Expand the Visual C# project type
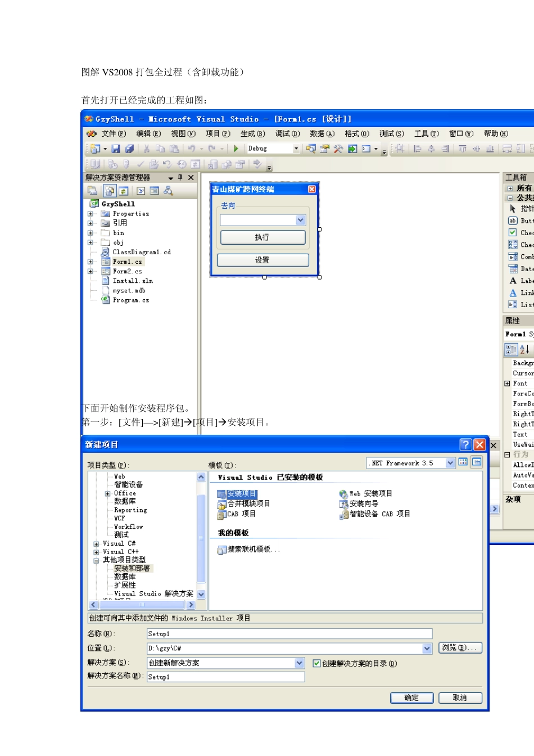This screenshot has width=534, height=756. click(96, 544)
